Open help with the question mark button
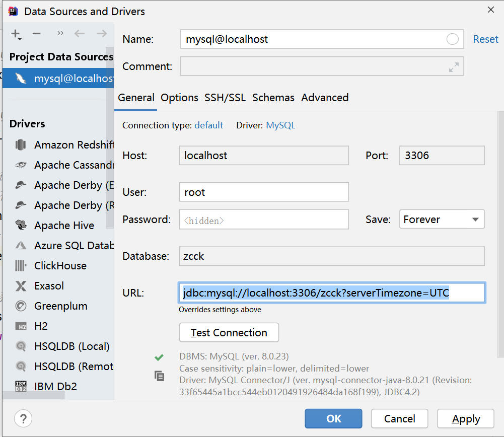The height and width of the screenshot is (437, 504). 23,418
